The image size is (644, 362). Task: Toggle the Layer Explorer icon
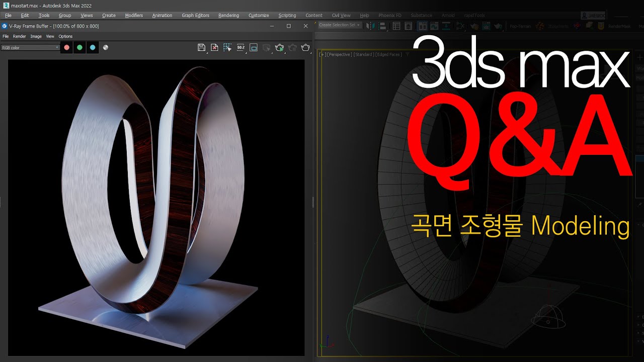(409, 25)
